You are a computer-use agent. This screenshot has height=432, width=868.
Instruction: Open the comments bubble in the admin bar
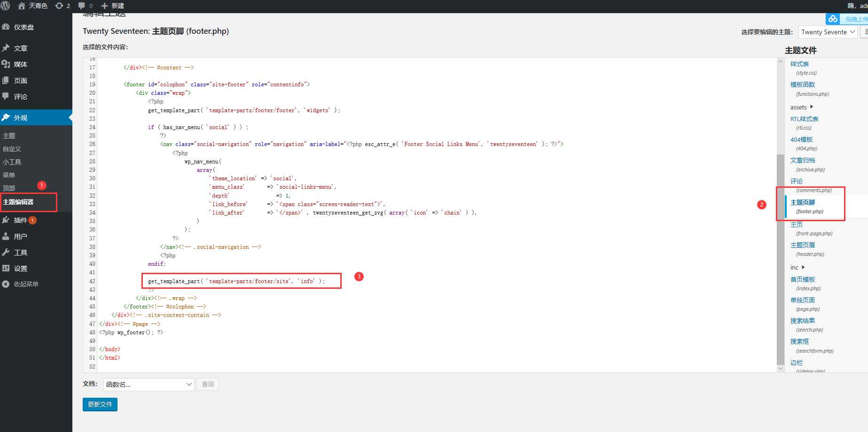[85, 6]
